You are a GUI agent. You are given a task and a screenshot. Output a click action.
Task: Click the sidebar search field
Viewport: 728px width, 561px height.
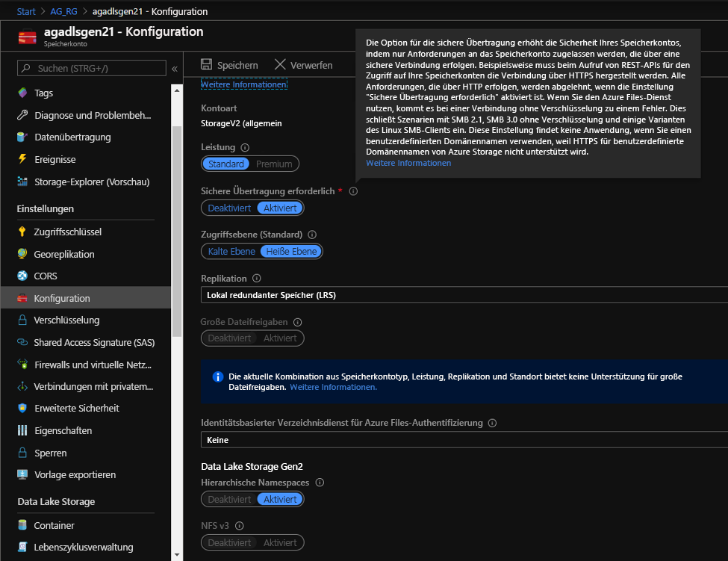click(x=91, y=68)
